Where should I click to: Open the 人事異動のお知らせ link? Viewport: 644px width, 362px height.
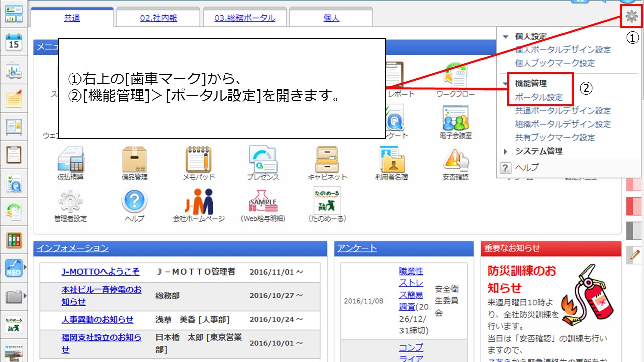click(x=98, y=320)
